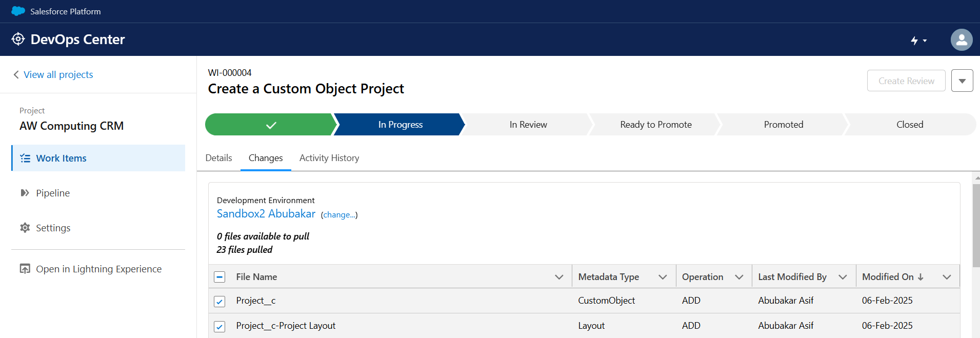Sort by the File Name column header
The width and height of the screenshot is (980, 338).
pyautogui.click(x=256, y=277)
